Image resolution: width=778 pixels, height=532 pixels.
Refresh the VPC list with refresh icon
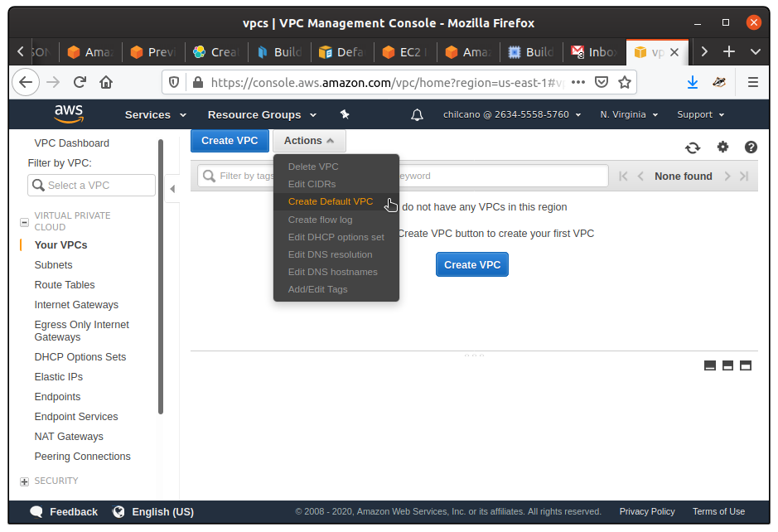tap(693, 148)
